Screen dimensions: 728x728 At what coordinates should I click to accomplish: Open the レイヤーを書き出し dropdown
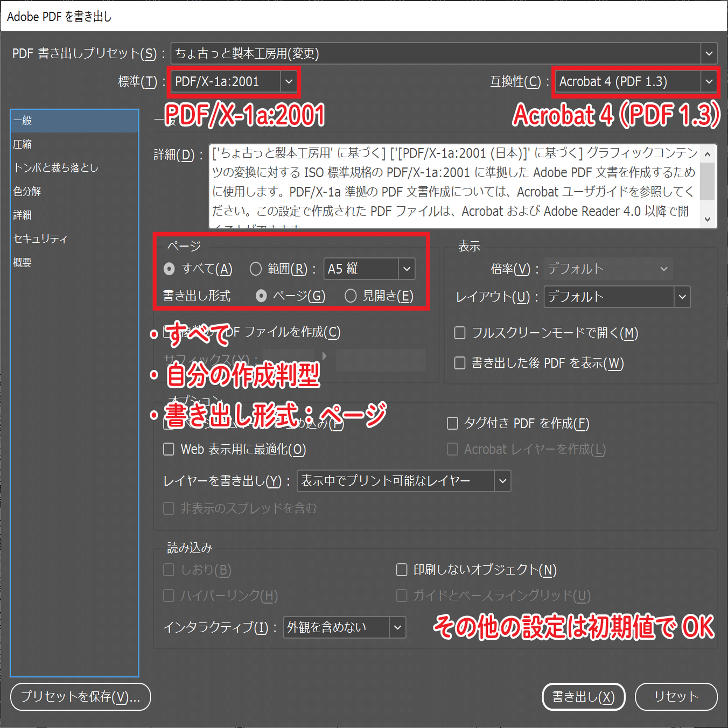tap(404, 481)
